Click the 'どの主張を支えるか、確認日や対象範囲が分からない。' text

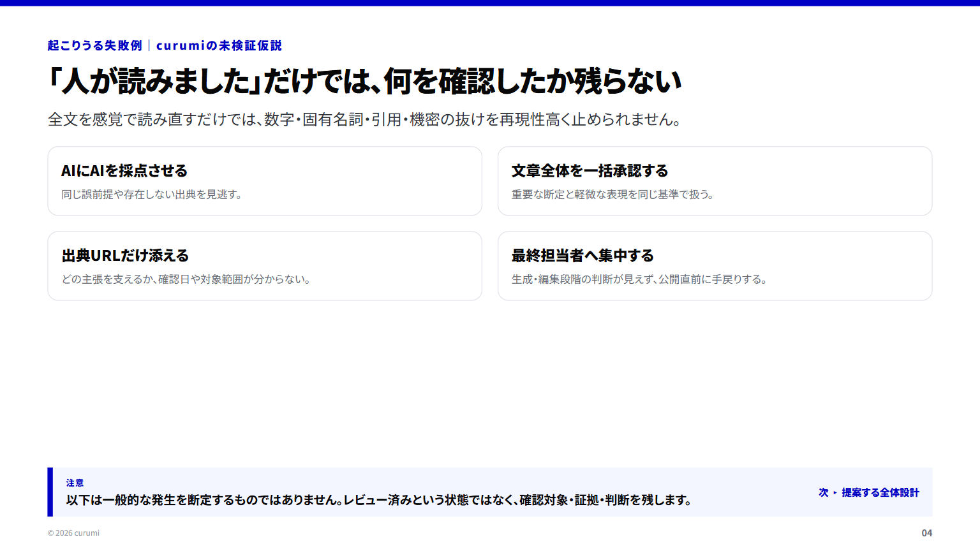click(x=186, y=279)
